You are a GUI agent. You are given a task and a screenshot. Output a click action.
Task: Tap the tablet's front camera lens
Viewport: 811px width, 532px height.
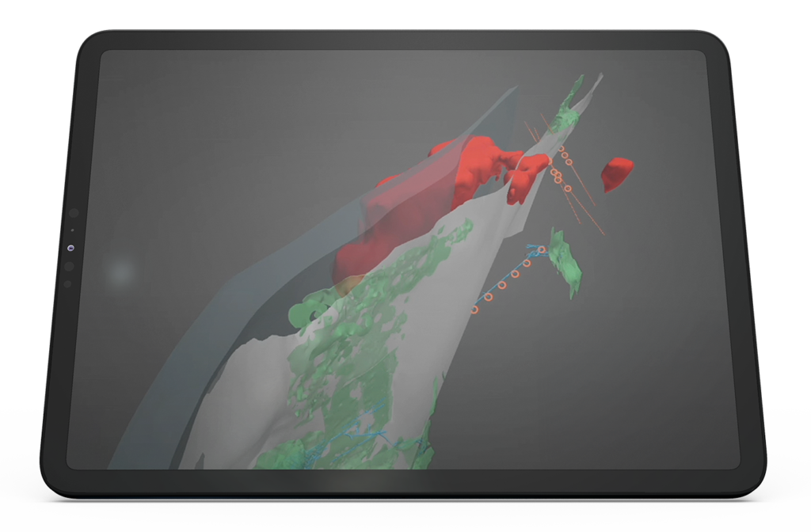point(70,248)
